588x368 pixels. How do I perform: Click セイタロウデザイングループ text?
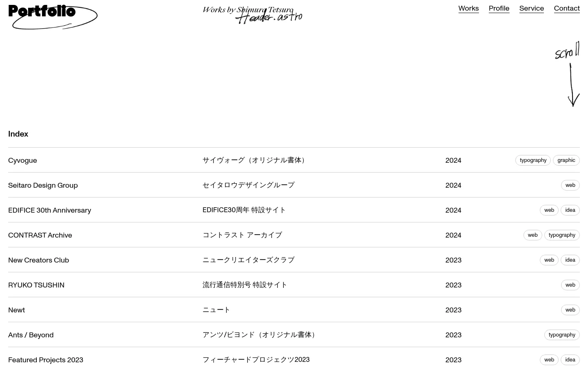click(248, 185)
